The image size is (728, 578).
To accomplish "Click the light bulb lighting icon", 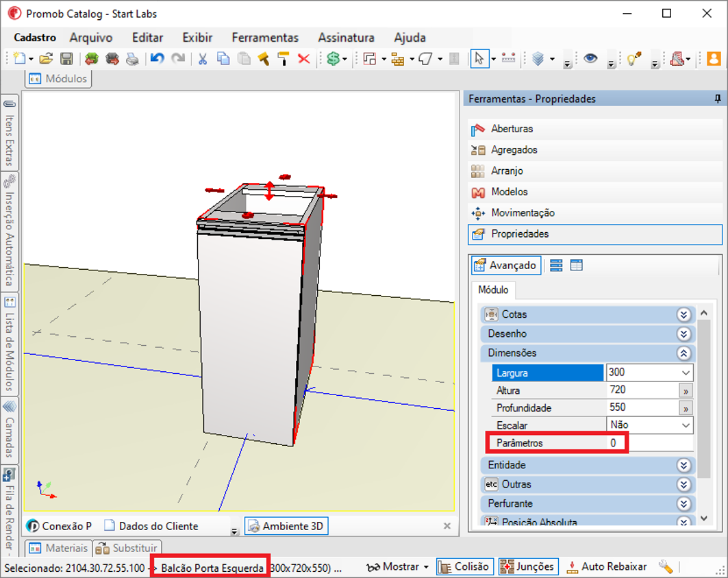I will 634,58.
